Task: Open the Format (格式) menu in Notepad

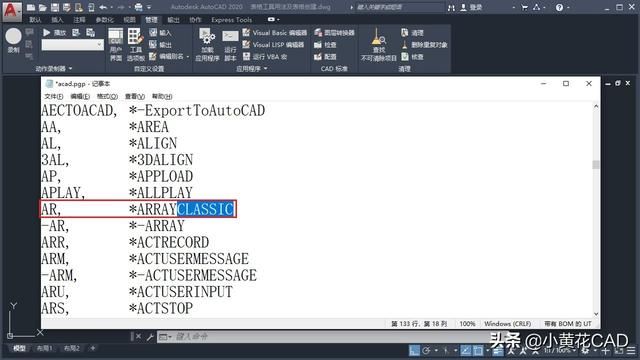Action: [107, 96]
